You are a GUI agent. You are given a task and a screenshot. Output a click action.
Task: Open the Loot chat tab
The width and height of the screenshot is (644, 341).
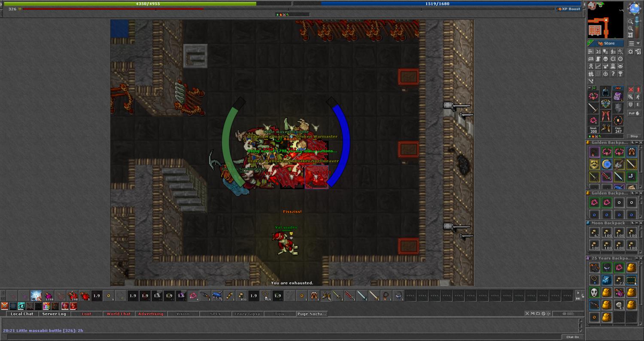click(x=87, y=314)
